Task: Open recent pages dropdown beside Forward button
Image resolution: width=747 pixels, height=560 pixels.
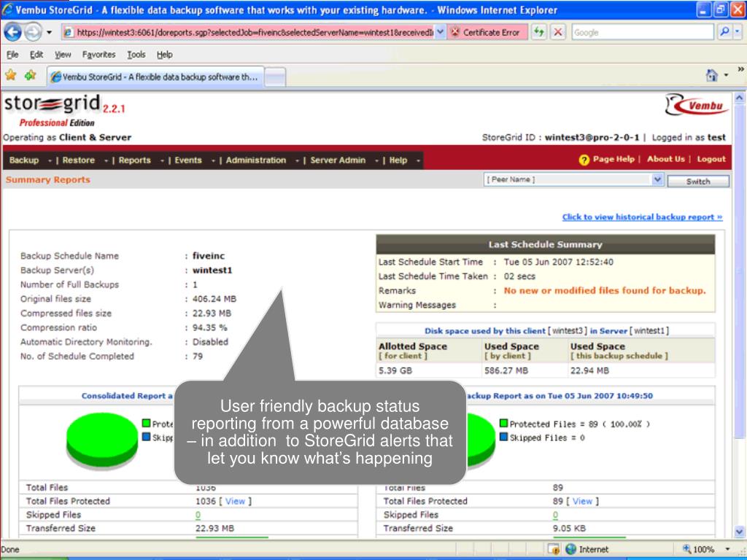Action: (49, 32)
